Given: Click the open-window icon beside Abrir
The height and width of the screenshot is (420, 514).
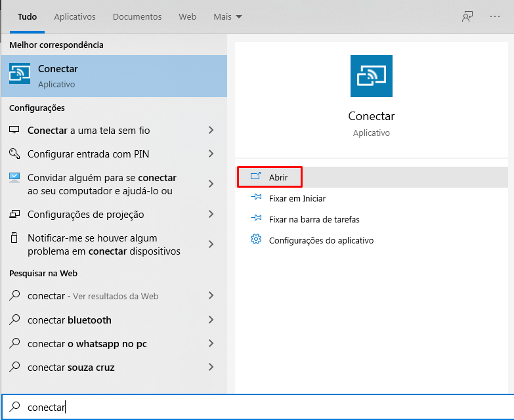Looking at the screenshot, I should (256, 177).
